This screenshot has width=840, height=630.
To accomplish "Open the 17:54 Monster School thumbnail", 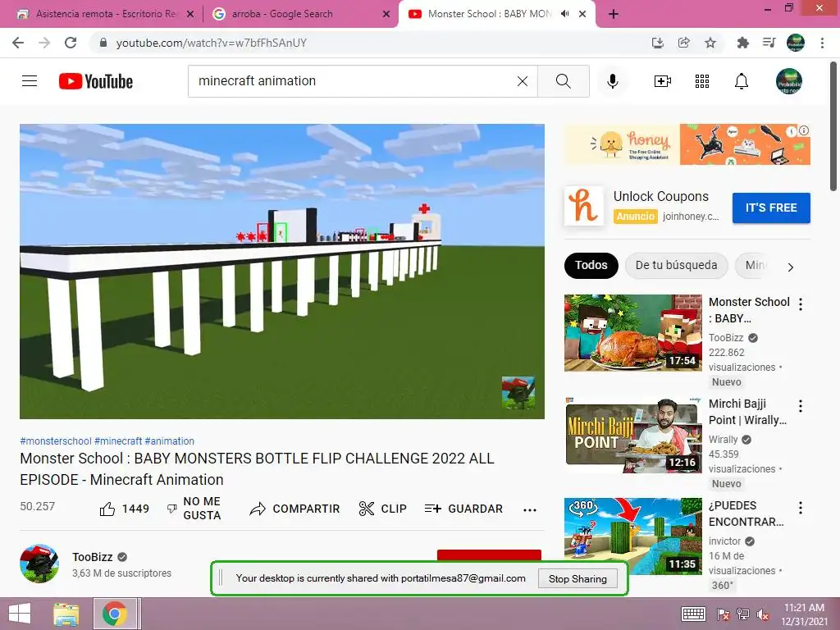I will (632, 333).
